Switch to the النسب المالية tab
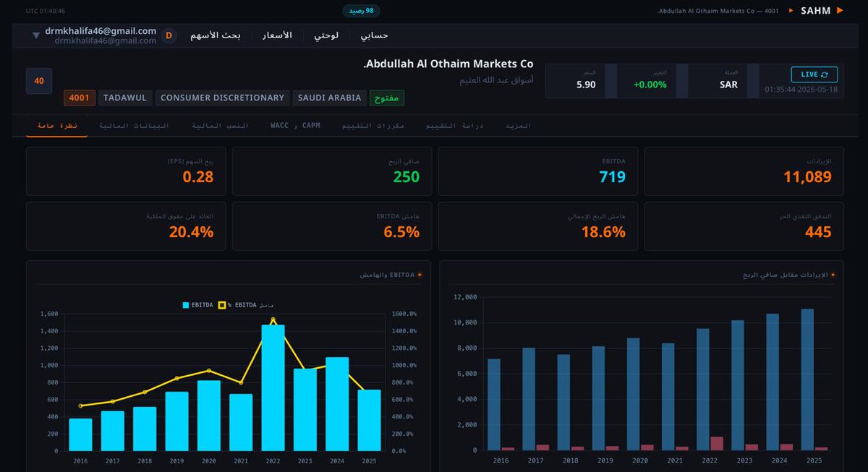 [220, 126]
